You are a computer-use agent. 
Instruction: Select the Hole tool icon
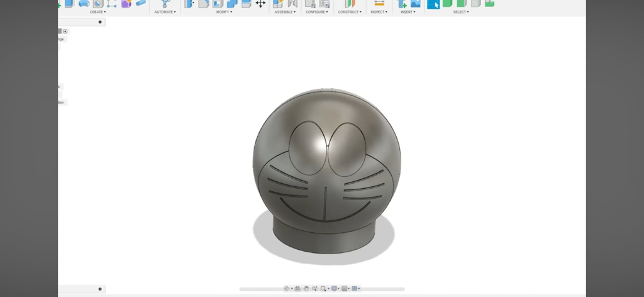[x=97, y=3]
